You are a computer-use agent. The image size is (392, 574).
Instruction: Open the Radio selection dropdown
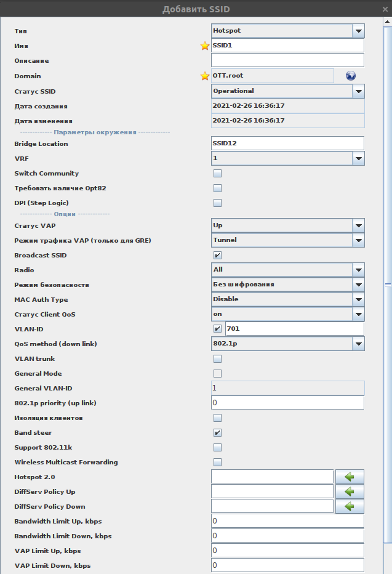pos(358,270)
